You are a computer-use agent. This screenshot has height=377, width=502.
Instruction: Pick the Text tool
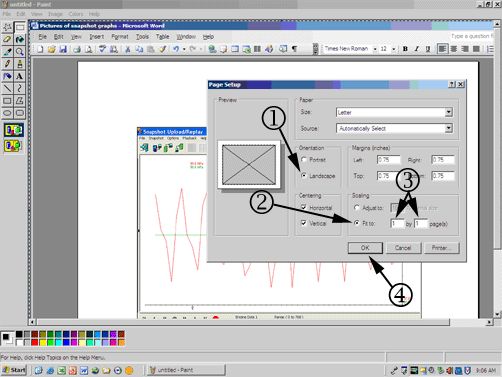click(x=20, y=76)
